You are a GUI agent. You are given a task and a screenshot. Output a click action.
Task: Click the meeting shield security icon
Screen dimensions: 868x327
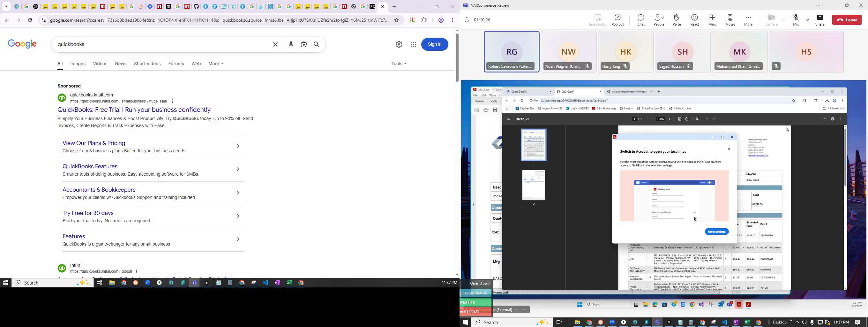[467, 20]
